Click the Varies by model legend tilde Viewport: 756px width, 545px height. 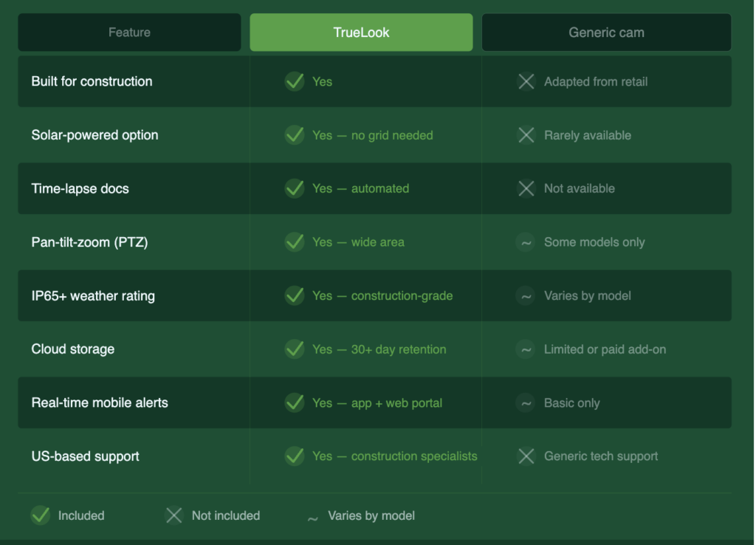pyautogui.click(x=313, y=517)
